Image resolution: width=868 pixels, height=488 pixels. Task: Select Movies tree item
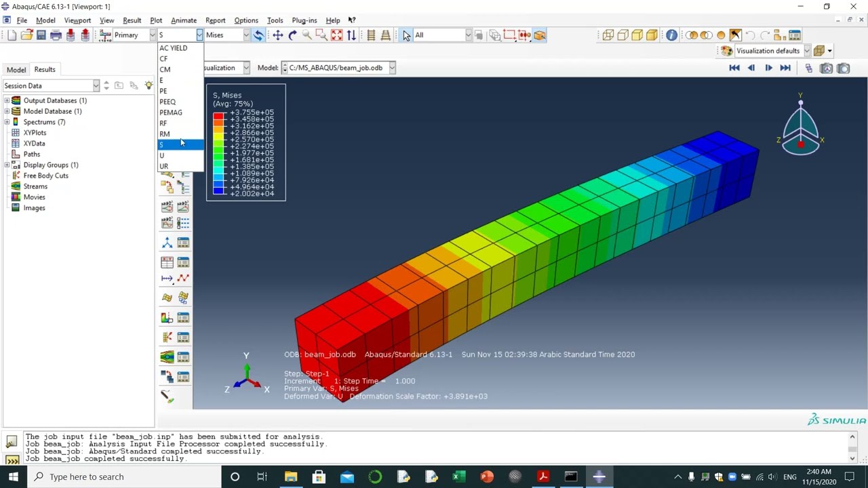point(34,197)
